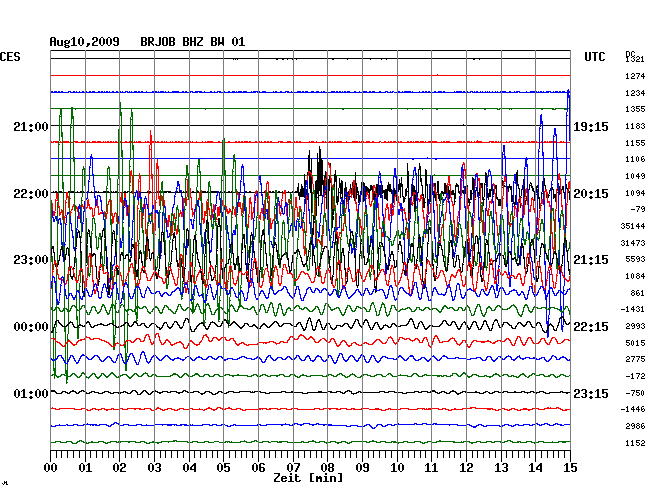Image resolution: width=650 pixels, height=494 pixels.
Task: Click minute 06 on the time axis
Action: 258,468
